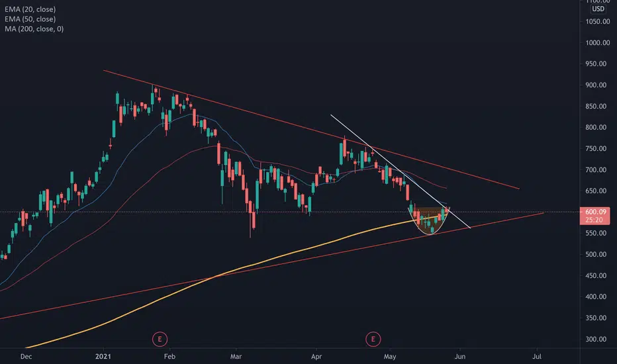
Task: Click the 500.00 price axis label
Action: (596, 254)
